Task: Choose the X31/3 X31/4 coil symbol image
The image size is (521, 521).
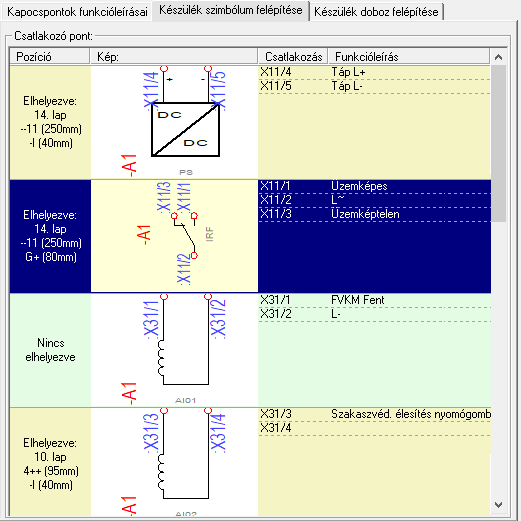Action: pyautogui.click(x=174, y=463)
